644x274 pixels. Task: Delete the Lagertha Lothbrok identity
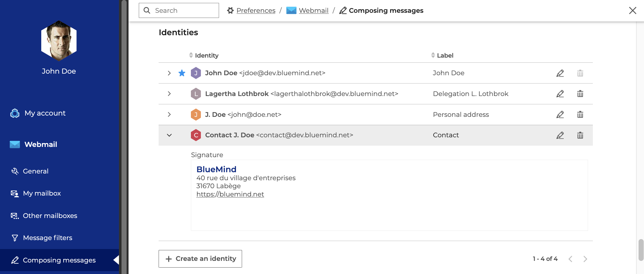tap(580, 94)
